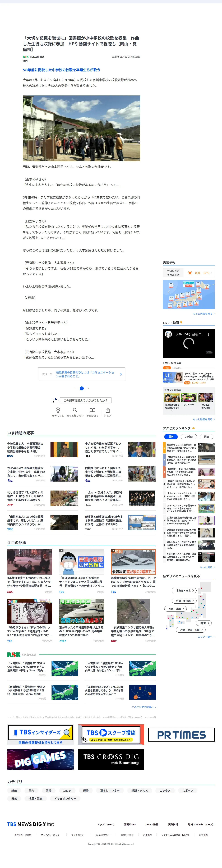Click the TBS CROSS DIG with Bloomberg banner

click(x=111, y=759)
